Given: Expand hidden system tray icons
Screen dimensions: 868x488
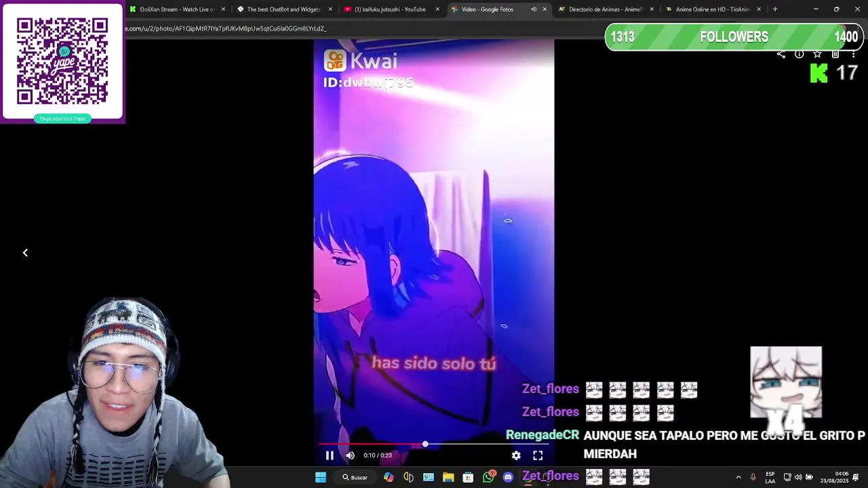Looking at the screenshot, I should coord(738,477).
